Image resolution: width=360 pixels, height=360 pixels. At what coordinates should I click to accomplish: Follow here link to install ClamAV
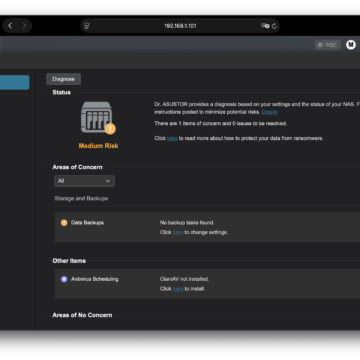click(x=178, y=289)
